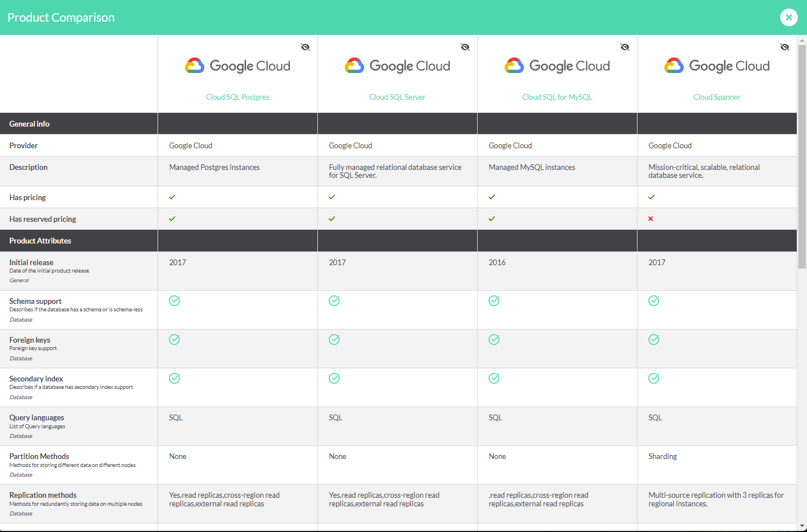
Task: Click Foreign keys check icon for Cloud SQL for MySQL
Action: tap(494, 339)
